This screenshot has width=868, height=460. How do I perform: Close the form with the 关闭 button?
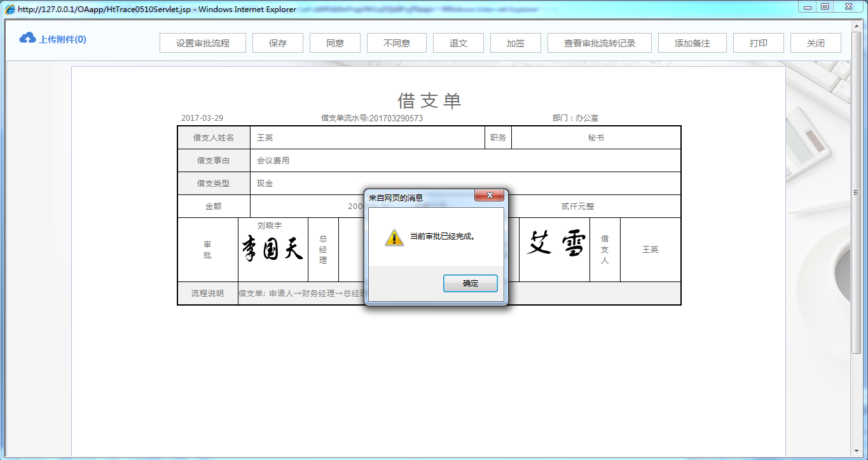click(815, 43)
